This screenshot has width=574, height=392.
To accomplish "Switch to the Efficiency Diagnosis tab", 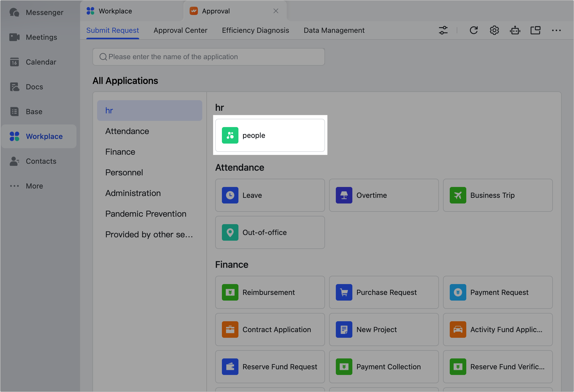I will coord(255,30).
